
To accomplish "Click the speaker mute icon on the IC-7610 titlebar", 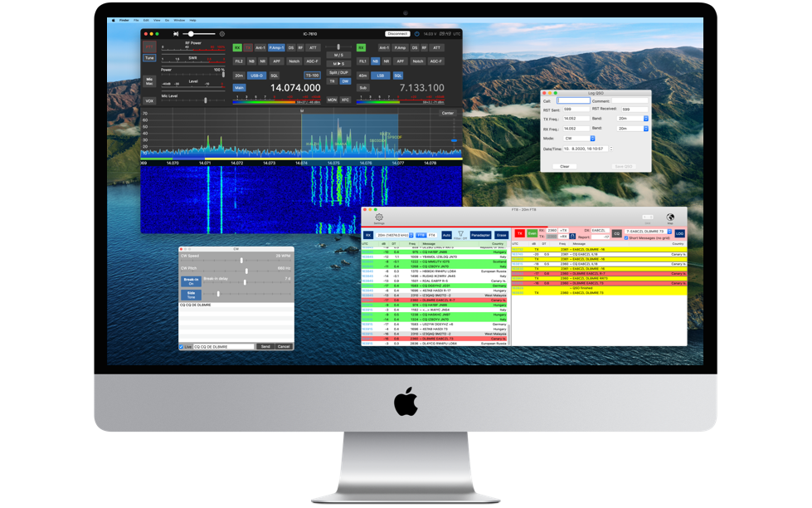I will pyautogui.click(x=177, y=32).
